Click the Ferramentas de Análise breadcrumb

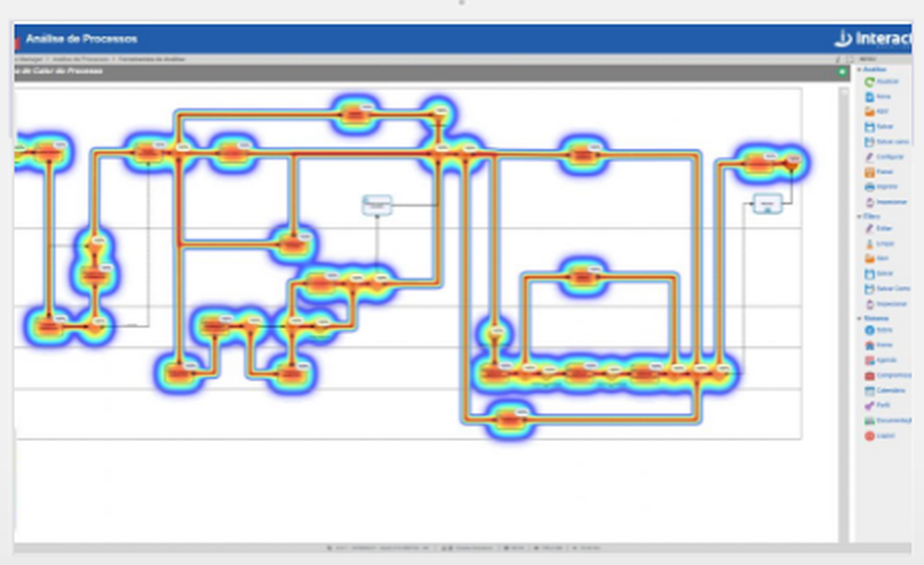tap(152, 59)
